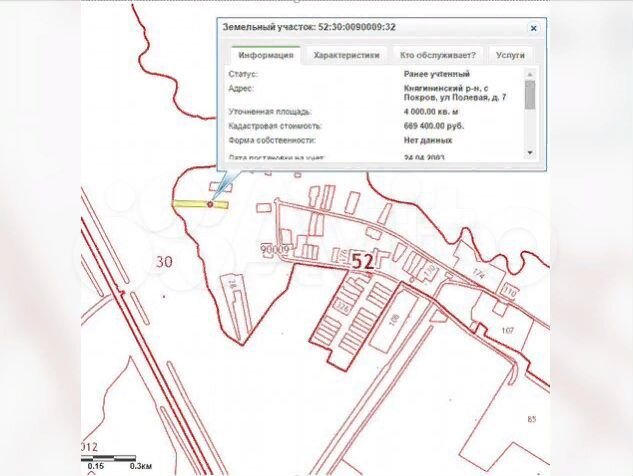
Task: Click the cadastral value 669 400.00 руб.
Action: click(x=436, y=126)
